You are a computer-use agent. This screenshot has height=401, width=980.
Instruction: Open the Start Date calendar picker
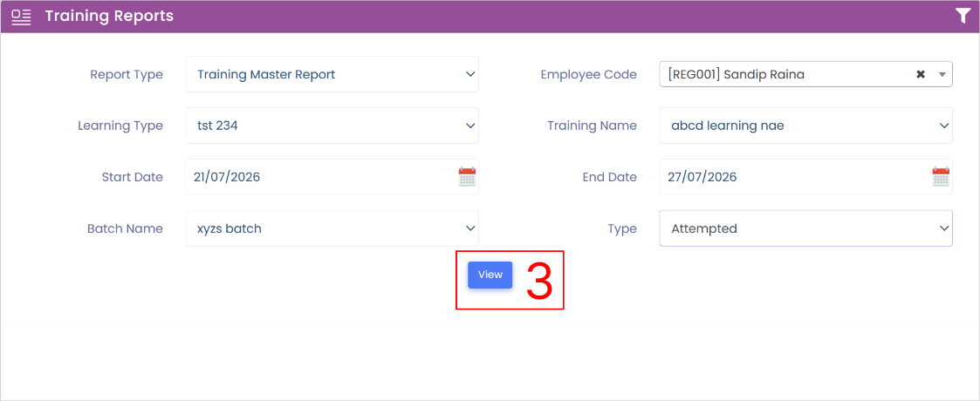[467, 177]
